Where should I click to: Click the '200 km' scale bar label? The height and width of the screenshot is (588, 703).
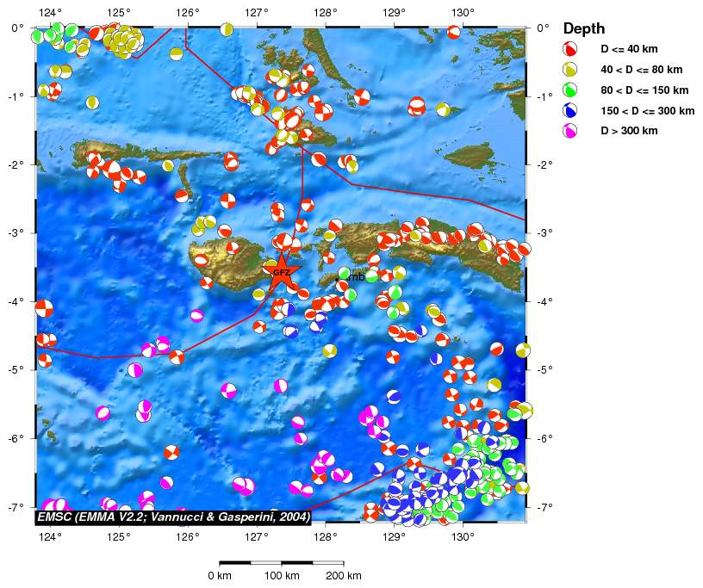(x=343, y=575)
